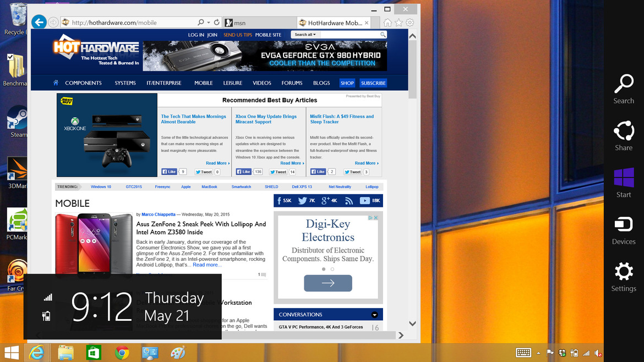Open Paint from the taskbar
644x362 pixels.
pyautogui.click(x=178, y=353)
